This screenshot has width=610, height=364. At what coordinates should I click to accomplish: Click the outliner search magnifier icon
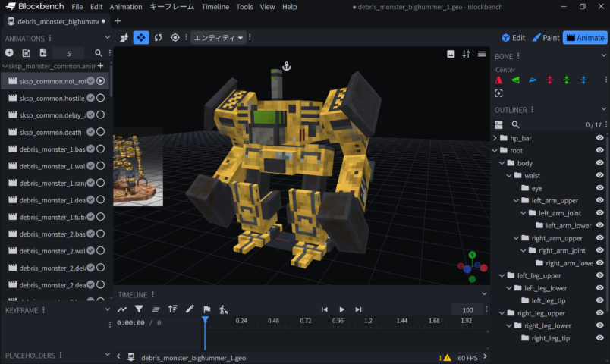515,124
